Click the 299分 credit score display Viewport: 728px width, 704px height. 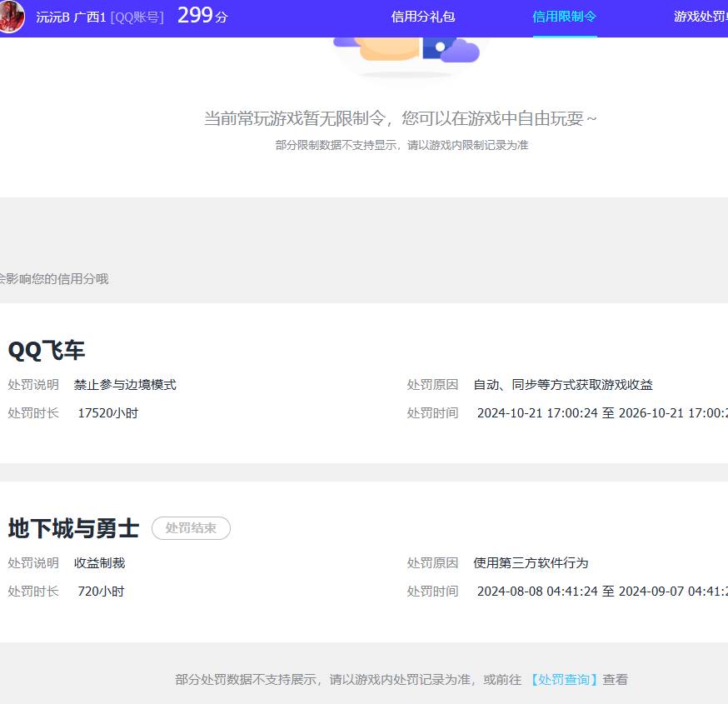click(x=201, y=15)
